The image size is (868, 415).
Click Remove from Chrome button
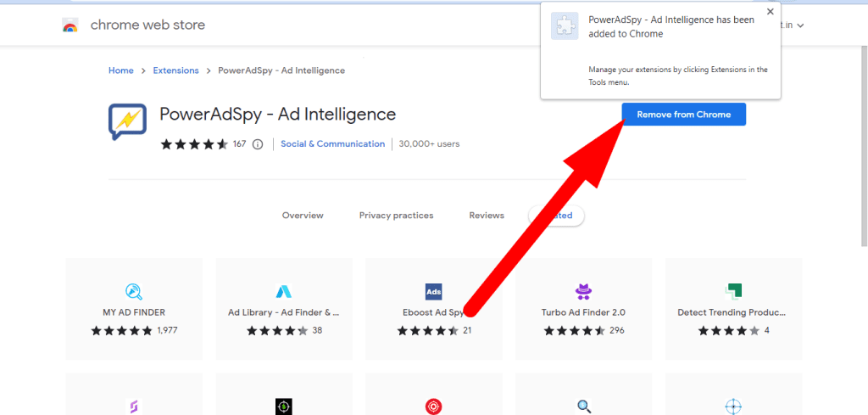point(684,115)
